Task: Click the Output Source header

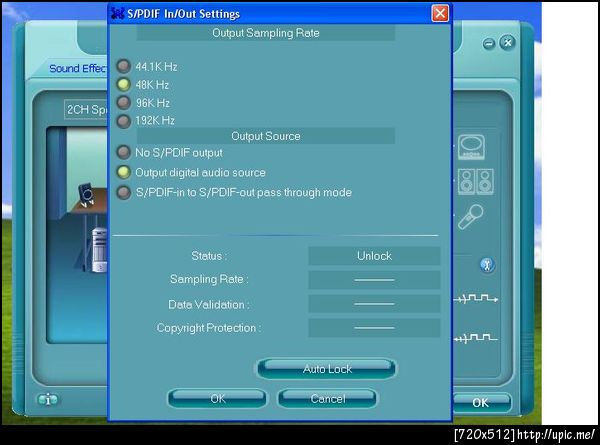Action: click(x=266, y=136)
